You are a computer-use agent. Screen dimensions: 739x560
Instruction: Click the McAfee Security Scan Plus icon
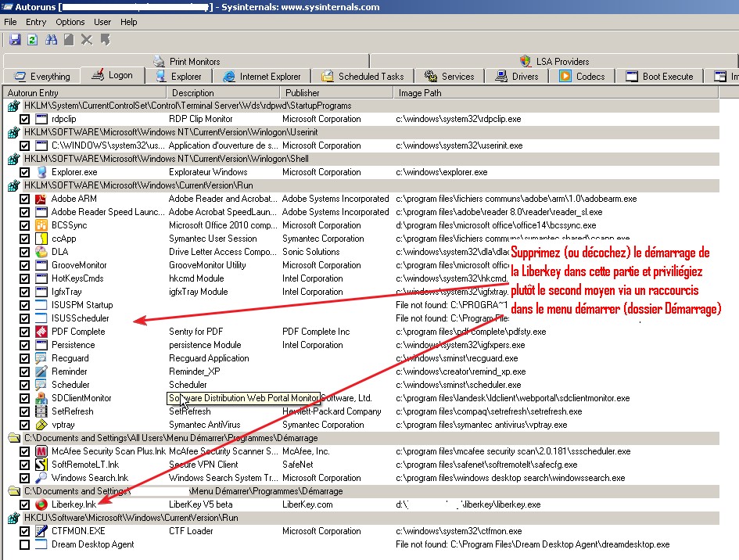(41, 451)
